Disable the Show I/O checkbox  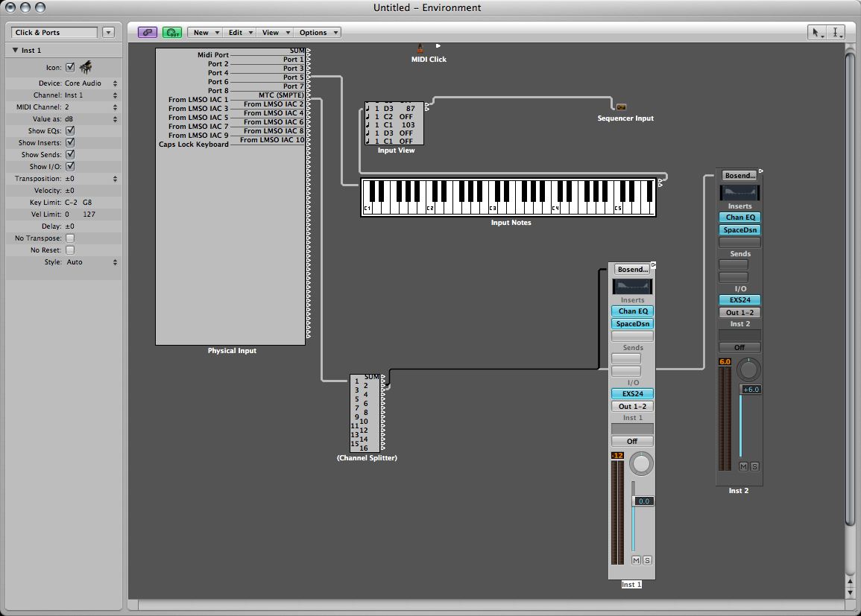(70, 166)
